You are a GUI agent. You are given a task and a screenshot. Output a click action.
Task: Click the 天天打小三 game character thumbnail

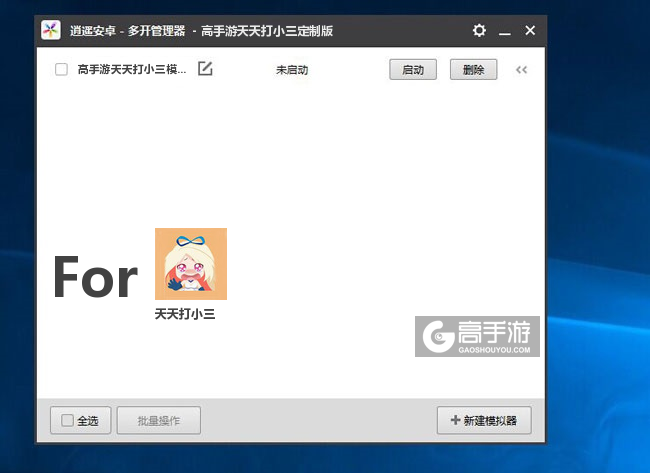pyautogui.click(x=191, y=264)
